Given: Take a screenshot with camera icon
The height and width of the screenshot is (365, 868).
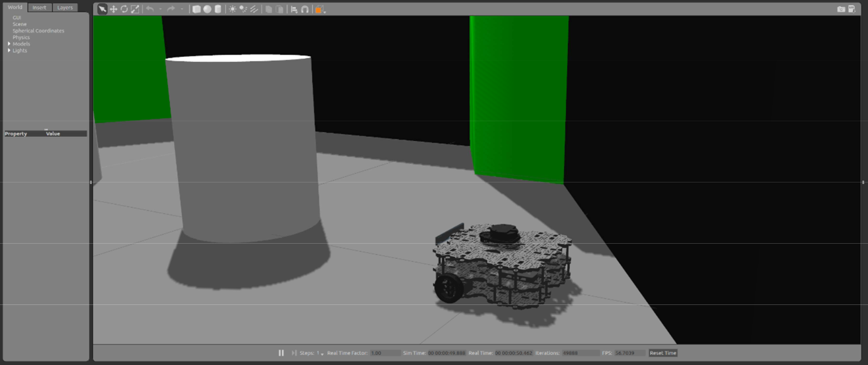Looking at the screenshot, I should click(841, 9).
